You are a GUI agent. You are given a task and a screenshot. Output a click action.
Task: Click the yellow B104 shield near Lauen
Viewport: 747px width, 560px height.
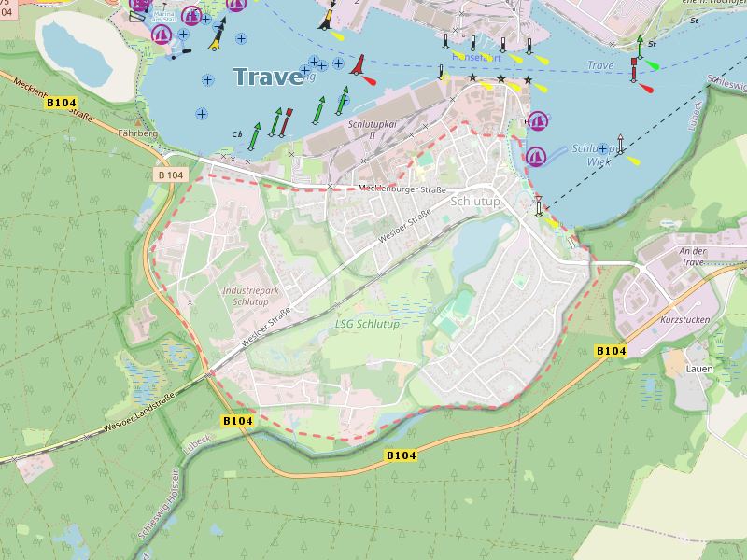[x=611, y=351]
